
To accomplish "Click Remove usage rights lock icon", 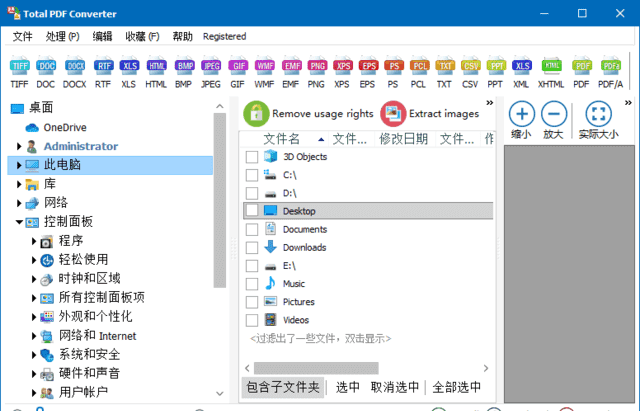I will click(x=256, y=114).
